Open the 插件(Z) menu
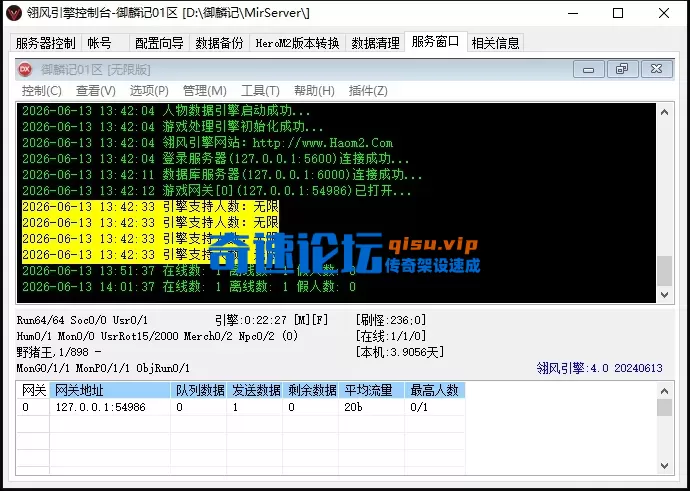The height and width of the screenshot is (491, 690). tap(368, 91)
